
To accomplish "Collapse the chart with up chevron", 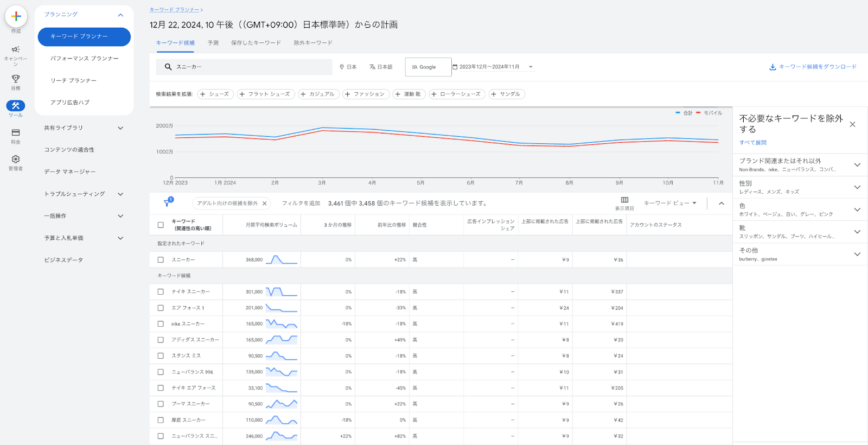I will 721,204.
